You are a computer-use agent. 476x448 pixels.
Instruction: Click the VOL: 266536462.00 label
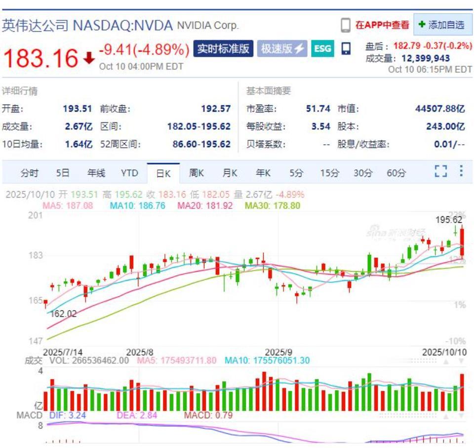click(x=89, y=361)
